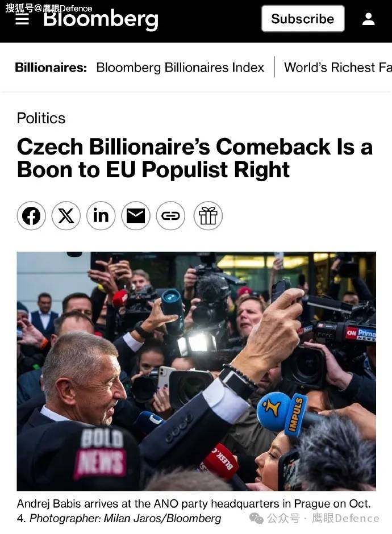Click the article headline about Czech billionaire
Screen dimensions: 392x534
[194, 158]
